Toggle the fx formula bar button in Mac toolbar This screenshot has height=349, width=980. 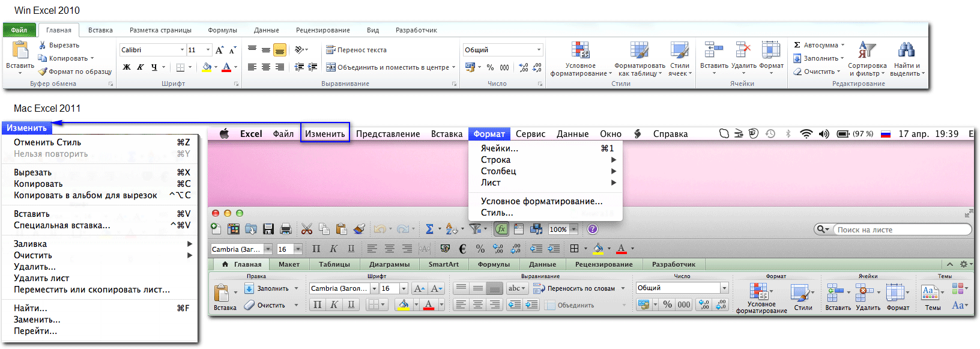click(501, 229)
